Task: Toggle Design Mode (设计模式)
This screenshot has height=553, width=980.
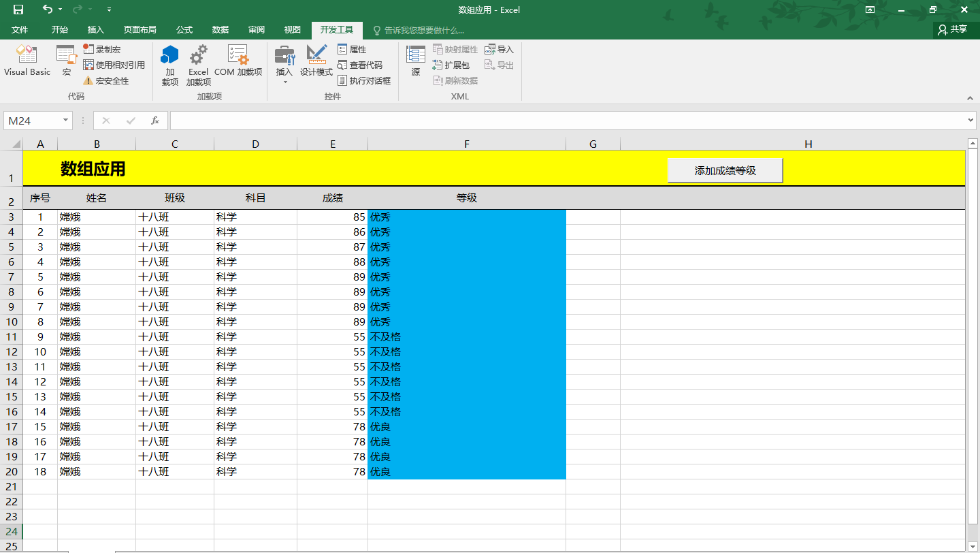Action: coord(316,61)
